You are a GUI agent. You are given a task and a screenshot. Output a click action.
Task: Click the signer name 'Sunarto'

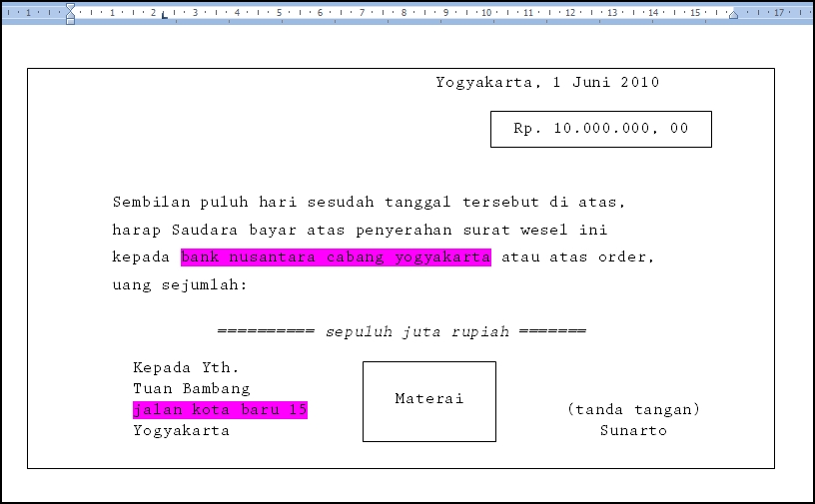[x=633, y=431]
